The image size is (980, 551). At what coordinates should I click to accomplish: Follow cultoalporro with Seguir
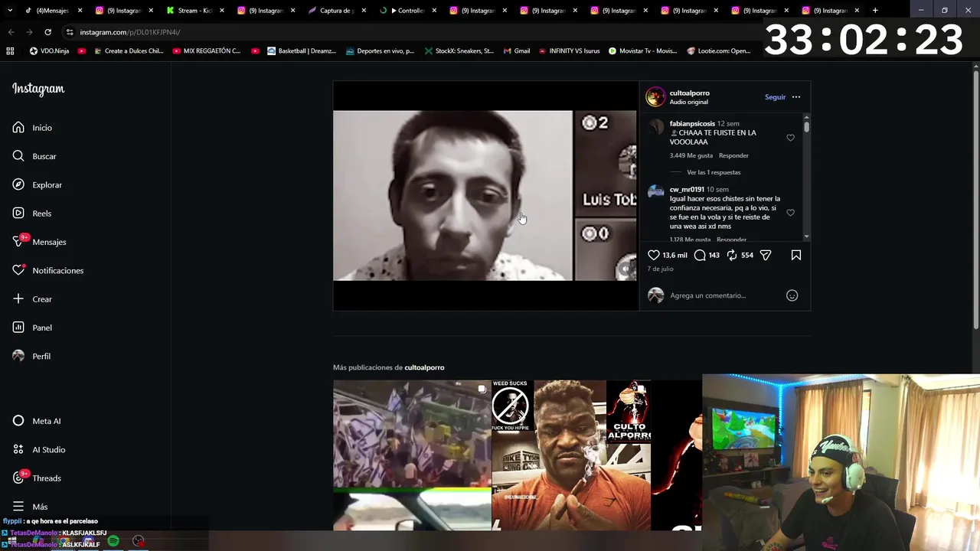point(775,97)
